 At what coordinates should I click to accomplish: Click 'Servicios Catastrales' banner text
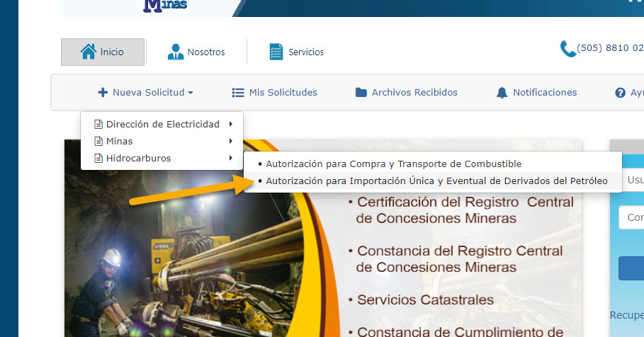pyautogui.click(x=426, y=299)
